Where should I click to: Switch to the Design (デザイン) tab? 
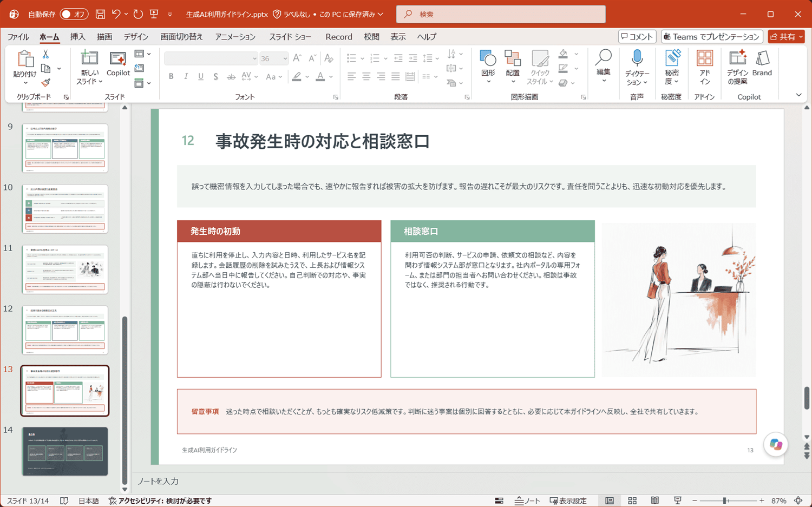136,37
